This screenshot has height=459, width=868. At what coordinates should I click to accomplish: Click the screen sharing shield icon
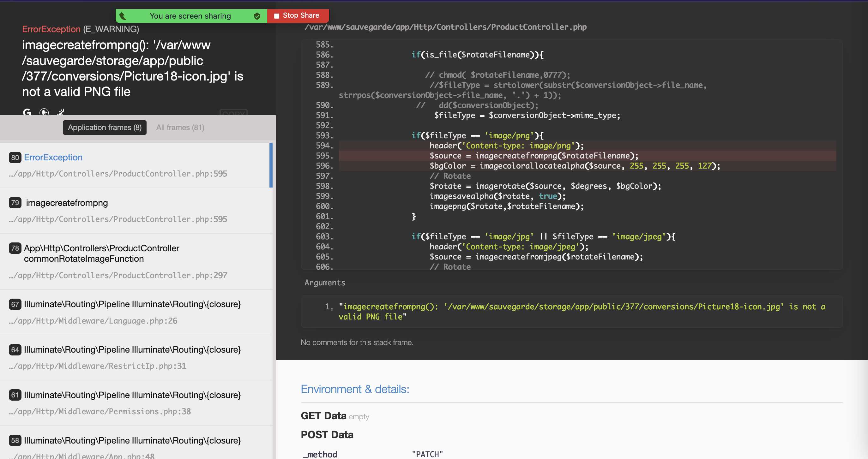click(x=257, y=16)
